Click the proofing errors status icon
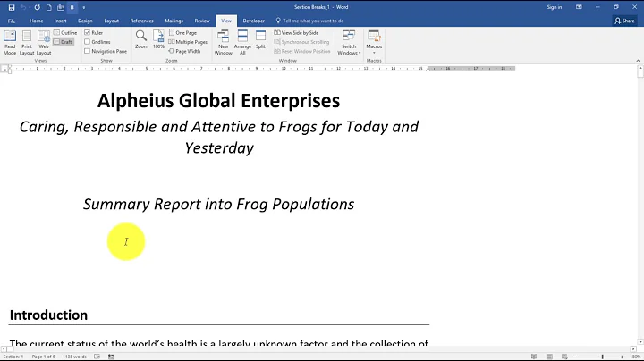The width and height of the screenshot is (644, 361). [97, 357]
